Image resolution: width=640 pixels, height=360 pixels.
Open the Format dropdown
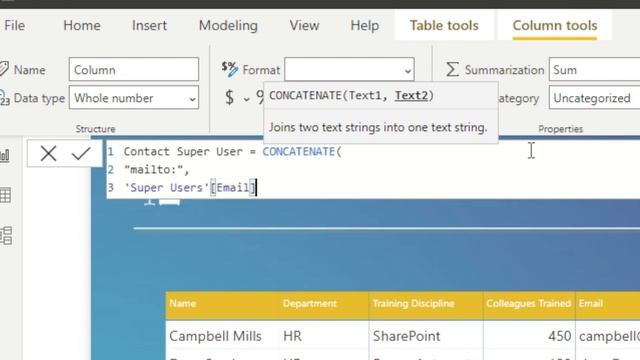point(349,69)
